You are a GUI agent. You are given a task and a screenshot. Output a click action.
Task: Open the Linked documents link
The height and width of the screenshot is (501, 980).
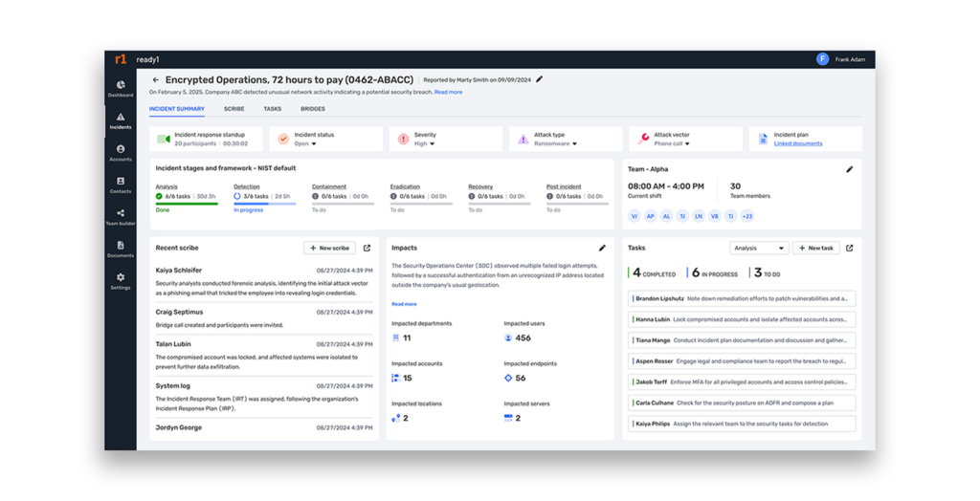tap(797, 144)
